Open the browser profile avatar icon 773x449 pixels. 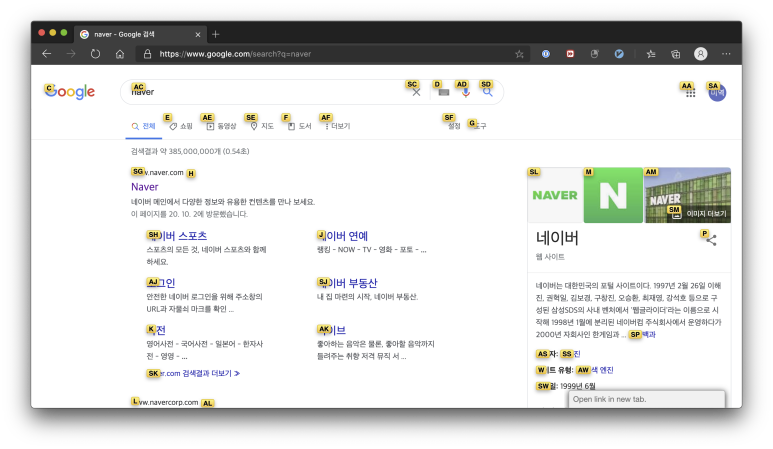[x=701, y=54]
